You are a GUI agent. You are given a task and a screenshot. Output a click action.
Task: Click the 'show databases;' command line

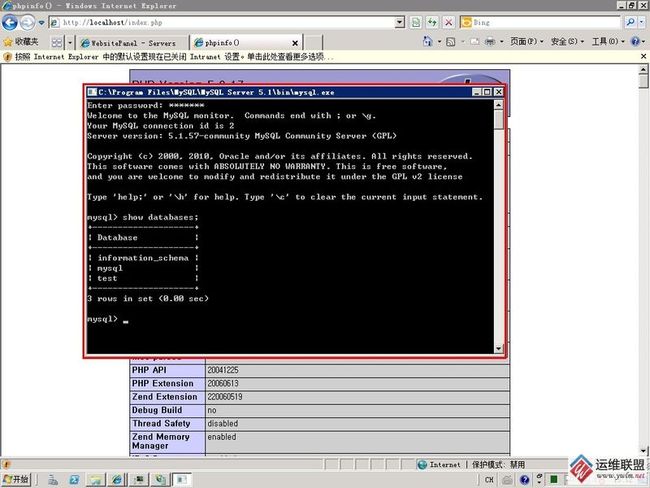[x=143, y=217]
